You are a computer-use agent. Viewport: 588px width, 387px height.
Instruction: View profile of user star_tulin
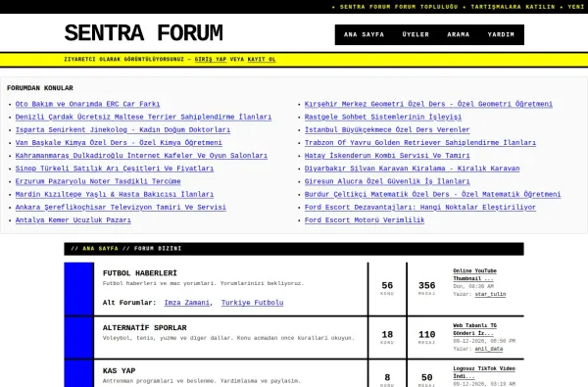coord(490,294)
